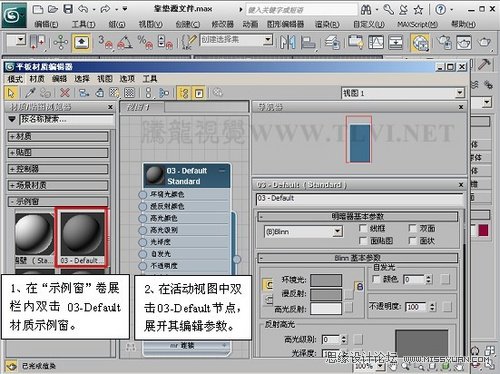The image size is (500, 374).
Task: Toggle the ambient-diffuse color lock button
Action: click(x=359, y=286)
